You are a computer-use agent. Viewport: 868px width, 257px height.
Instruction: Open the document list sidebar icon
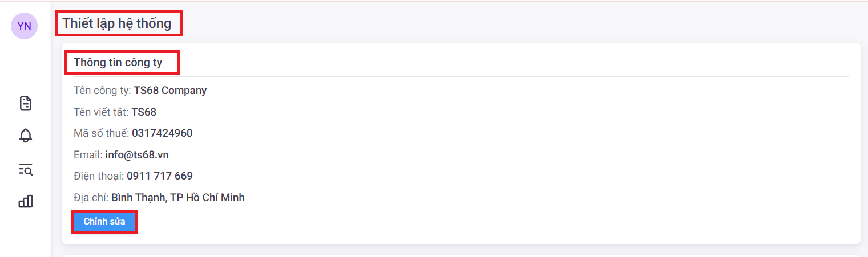pos(26,103)
